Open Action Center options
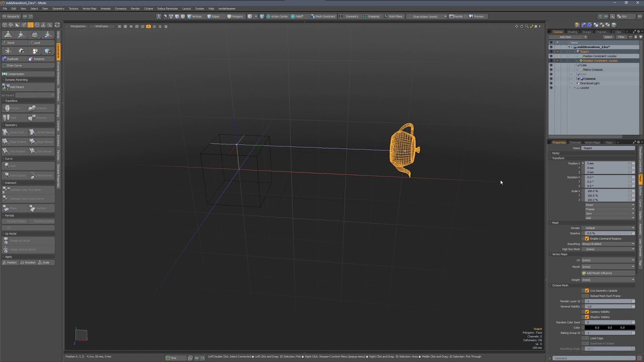Screen dimensions: 644x362 click(277, 16)
